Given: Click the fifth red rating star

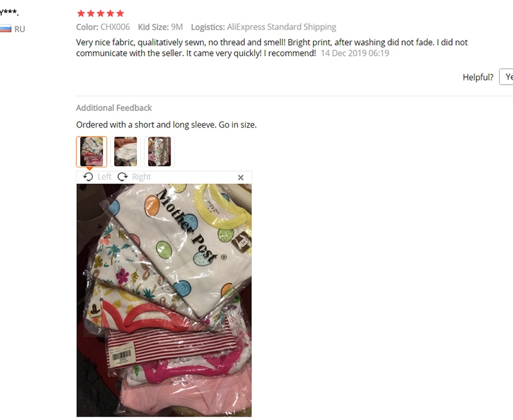Looking at the screenshot, I should [x=120, y=13].
